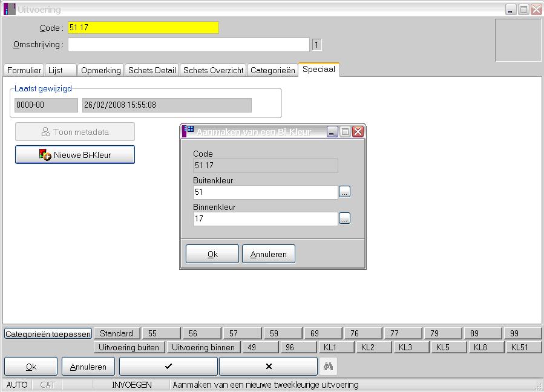Click the Omschrijving text field
This screenshot has width=544, height=392.
point(189,45)
